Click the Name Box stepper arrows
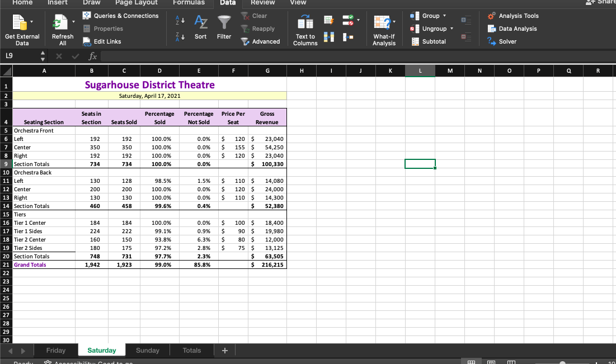Image resolution: width=616 pixels, height=364 pixels. [x=43, y=56]
